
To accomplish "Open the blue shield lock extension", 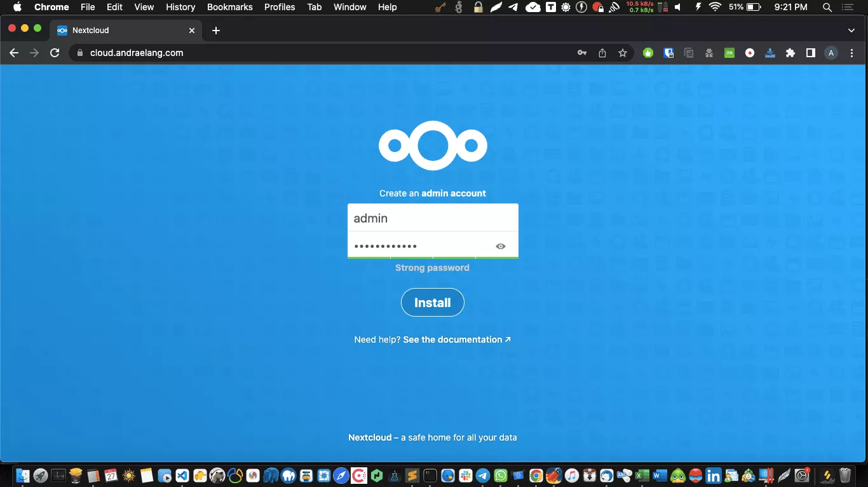I will (668, 53).
